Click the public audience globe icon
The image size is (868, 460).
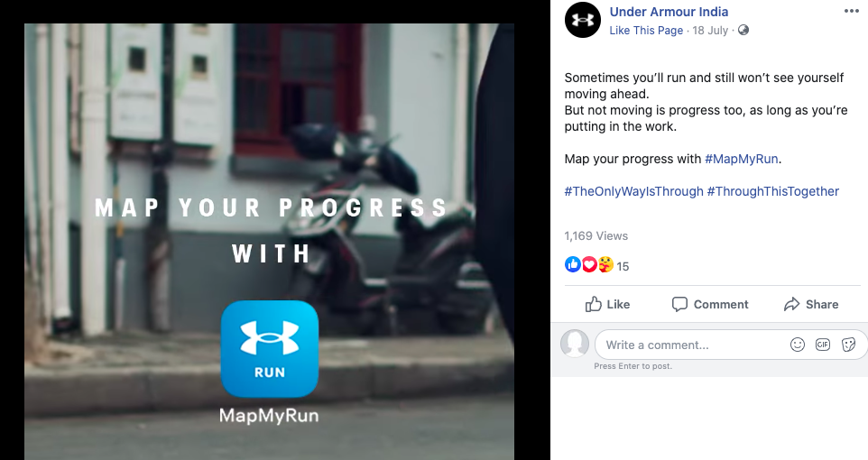point(743,30)
